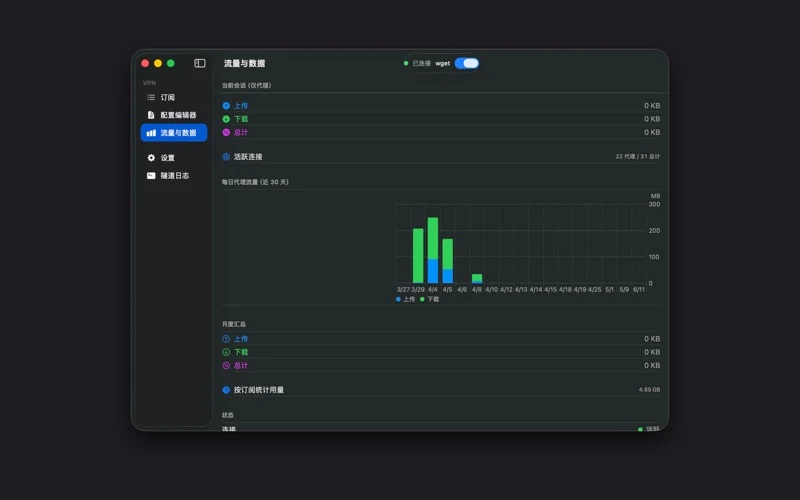Click the MB unit label above chart axis
Viewport: 800px width, 500px height.
pyautogui.click(x=655, y=196)
